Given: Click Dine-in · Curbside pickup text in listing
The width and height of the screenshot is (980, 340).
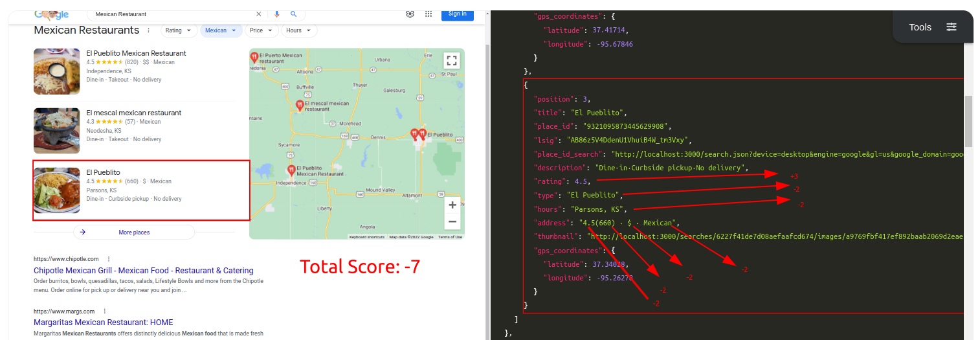Looking at the screenshot, I should (x=134, y=199).
